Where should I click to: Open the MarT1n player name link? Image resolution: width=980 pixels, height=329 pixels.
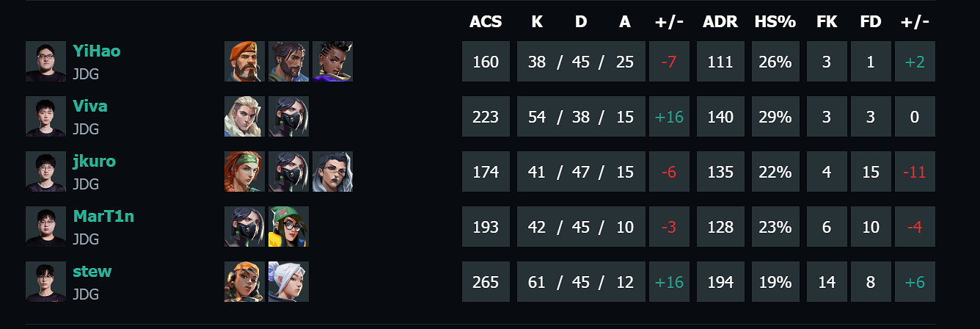tap(103, 217)
